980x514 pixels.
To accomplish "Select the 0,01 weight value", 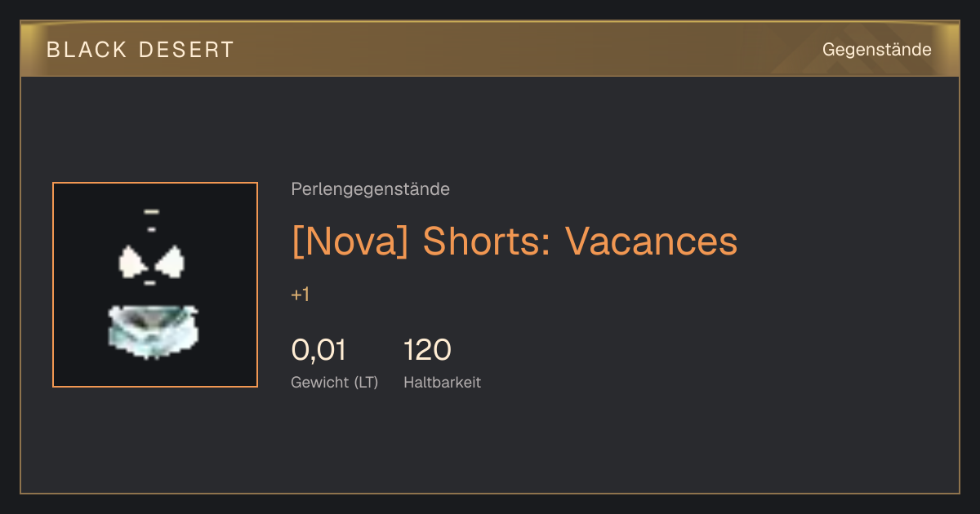I will 318,350.
